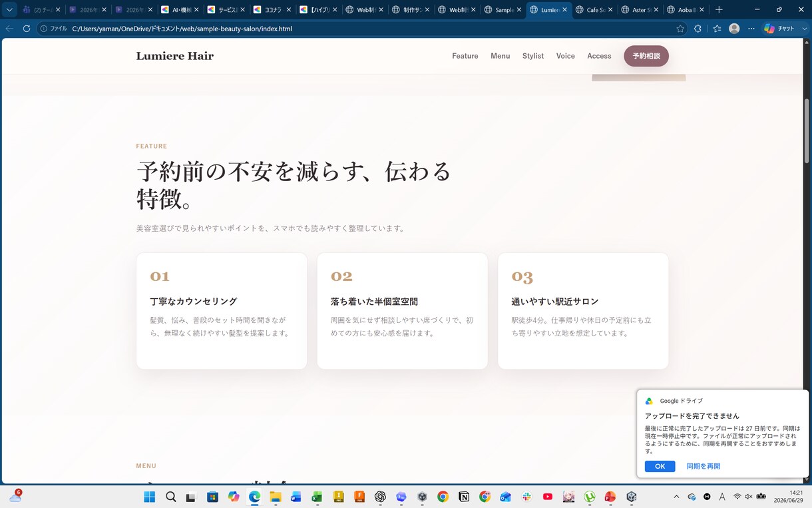Click the Google ドライブ icon in the notification
The image size is (812, 508).
(x=649, y=401)
